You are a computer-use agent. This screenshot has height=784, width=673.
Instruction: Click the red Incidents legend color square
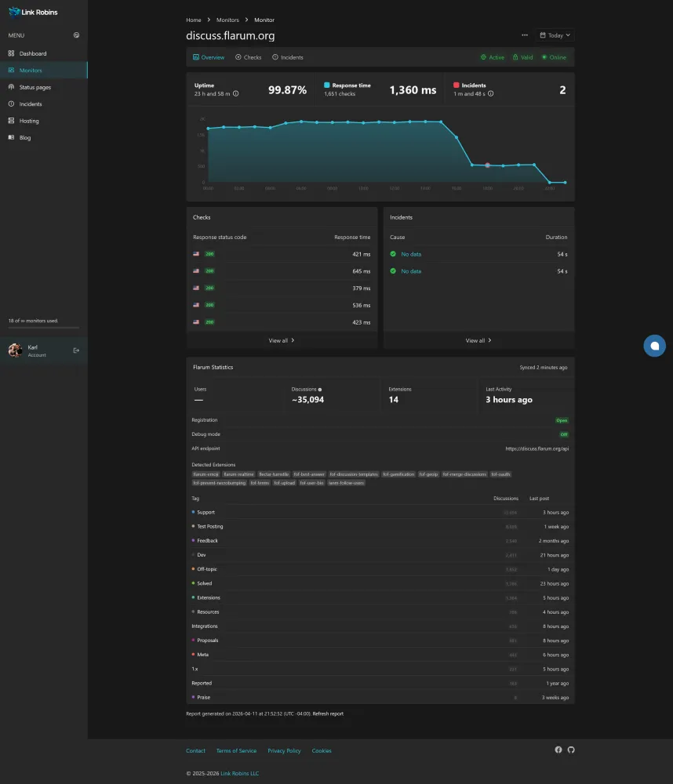456,85
